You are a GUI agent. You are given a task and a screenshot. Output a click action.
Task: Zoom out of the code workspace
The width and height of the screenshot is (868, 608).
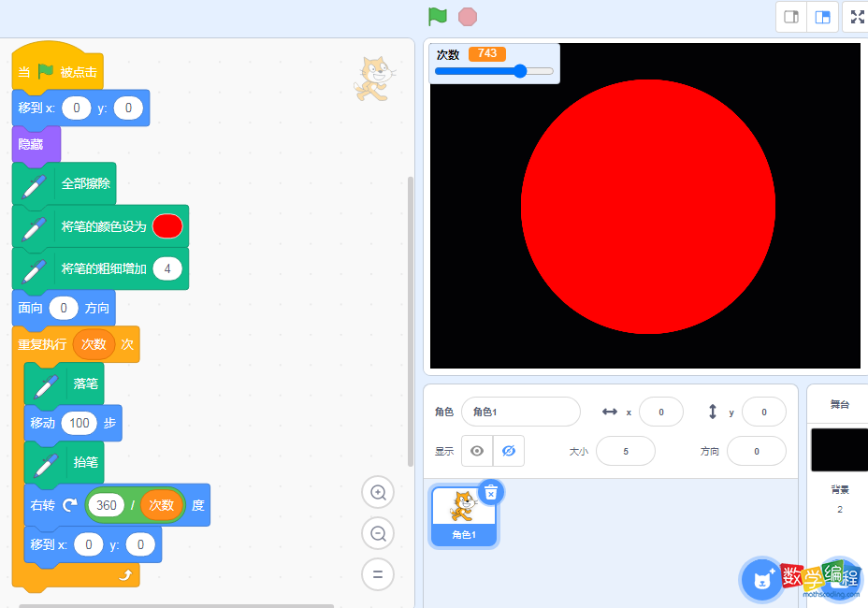click(378, 533)
